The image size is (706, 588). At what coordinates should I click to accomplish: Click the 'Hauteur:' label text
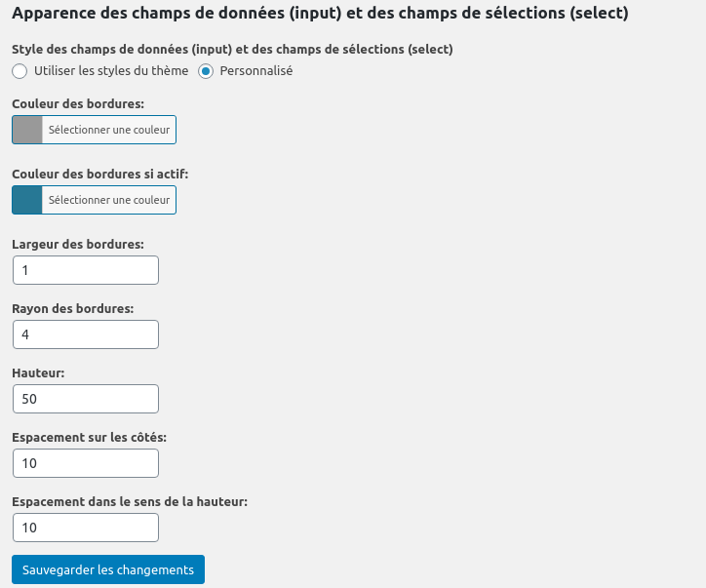pos(38,372)
